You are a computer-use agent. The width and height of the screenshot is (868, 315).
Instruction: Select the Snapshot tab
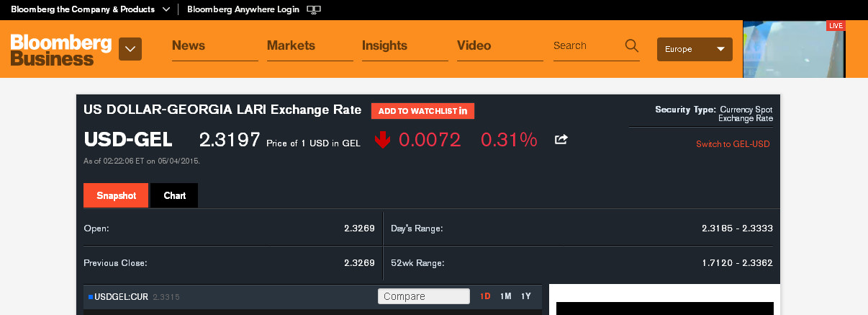[116, 195]
